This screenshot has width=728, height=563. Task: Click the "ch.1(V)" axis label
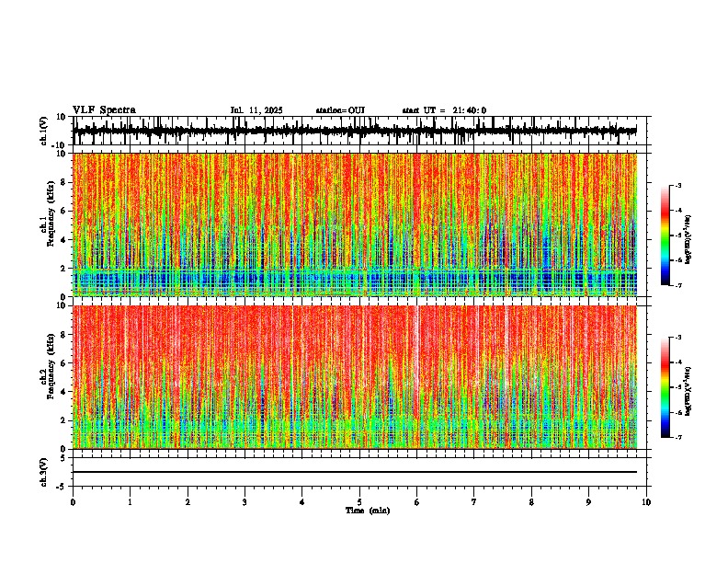(x=44, y=131)
